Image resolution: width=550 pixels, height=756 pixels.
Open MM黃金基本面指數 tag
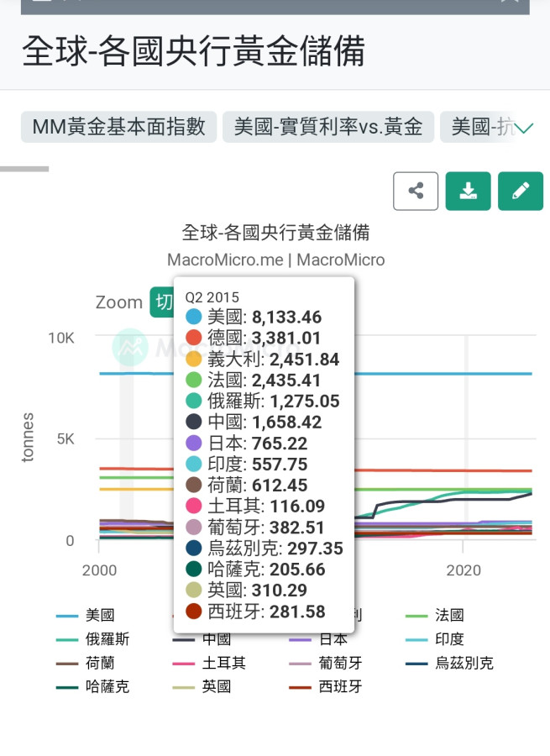point(118,127)
